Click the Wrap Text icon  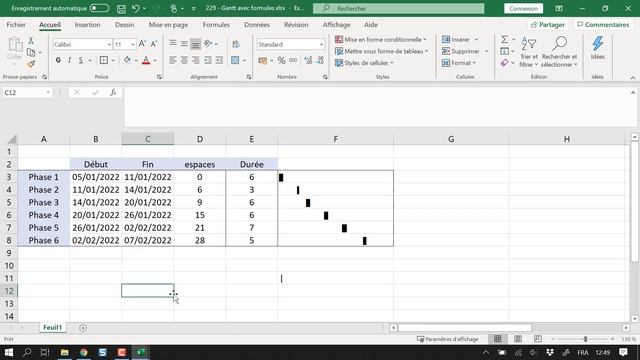(x=236, y=44)
